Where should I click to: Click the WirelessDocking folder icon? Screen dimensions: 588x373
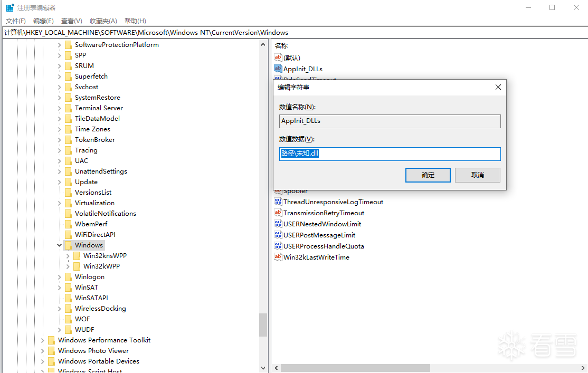click(x=68, y=309)
